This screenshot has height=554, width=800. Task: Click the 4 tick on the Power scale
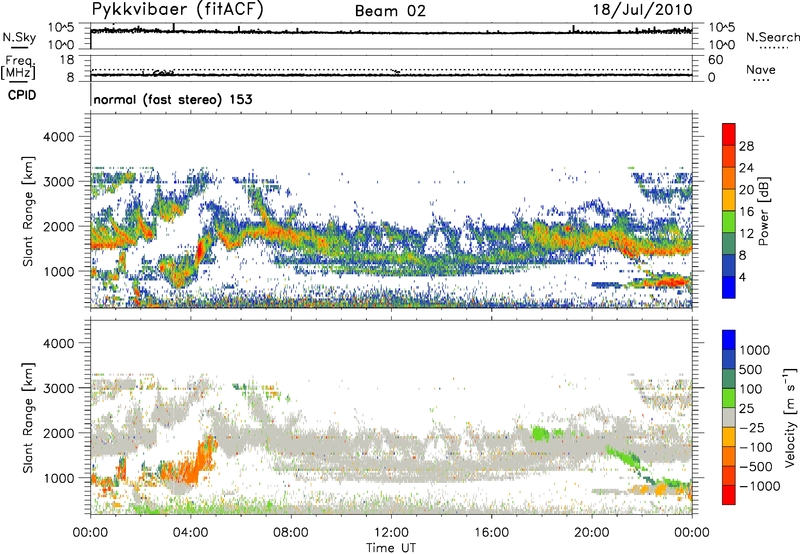(742, 277)
